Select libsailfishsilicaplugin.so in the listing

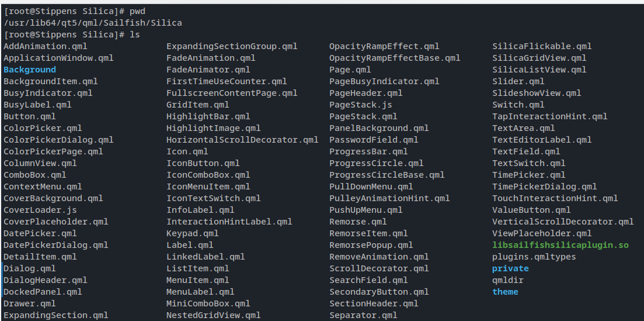point(560,245)
